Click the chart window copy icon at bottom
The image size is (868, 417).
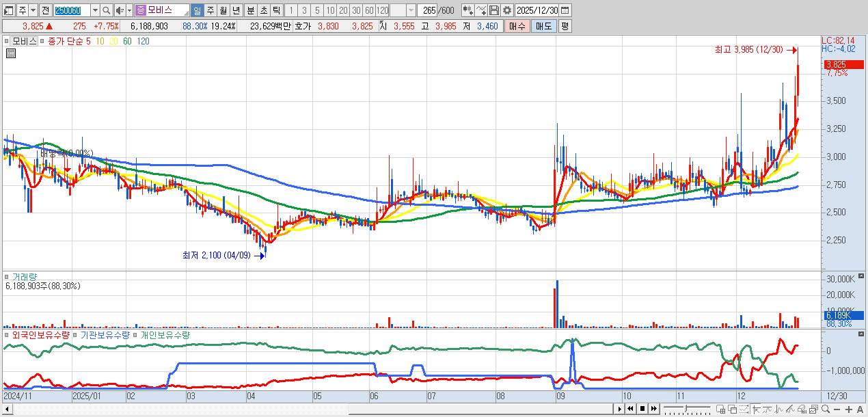[x=813, y=409]
